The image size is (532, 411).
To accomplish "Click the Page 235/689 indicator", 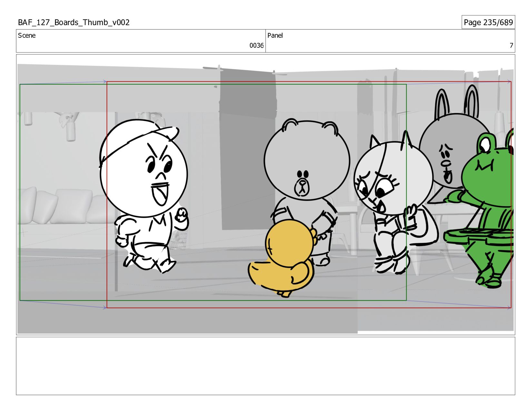I will (x=488, y=22).
